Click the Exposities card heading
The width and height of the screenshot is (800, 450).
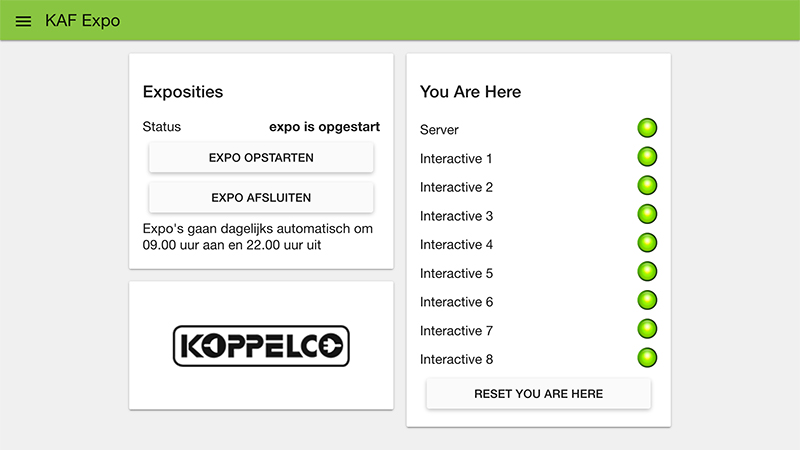click(183, 92)
